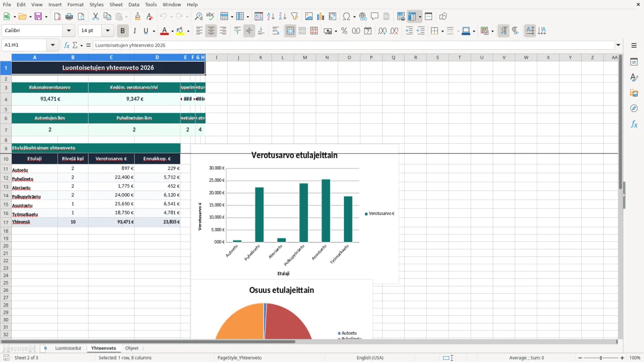Clone formatting with the paintbrush icon
Image resolution: width=644 pixels, height=362 pixels.
pyautogui.click(x=137, y=17)
